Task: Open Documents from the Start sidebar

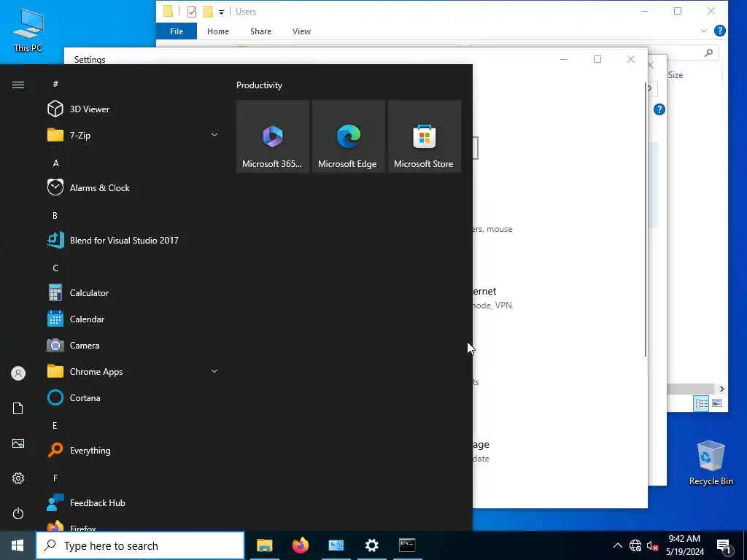Action: tap(18, 408)
